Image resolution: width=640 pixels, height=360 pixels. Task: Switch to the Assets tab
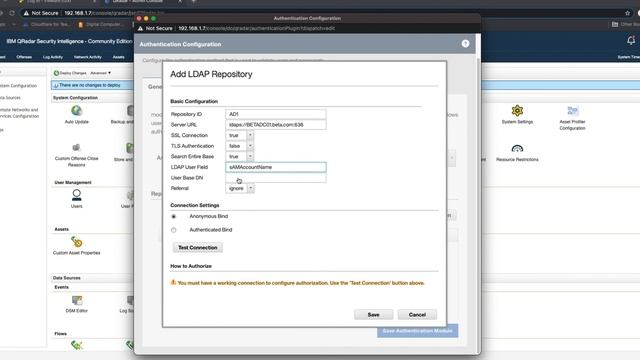tap(118, 57)
